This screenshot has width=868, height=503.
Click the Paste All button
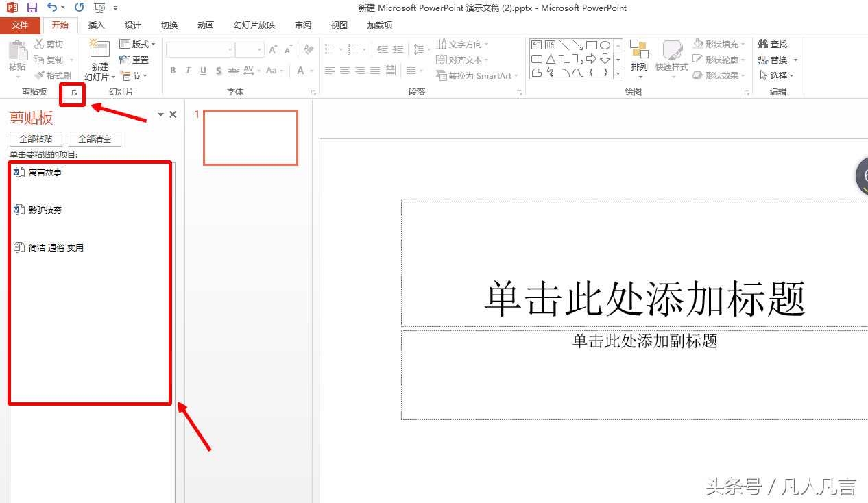click(x=36, y=139)
